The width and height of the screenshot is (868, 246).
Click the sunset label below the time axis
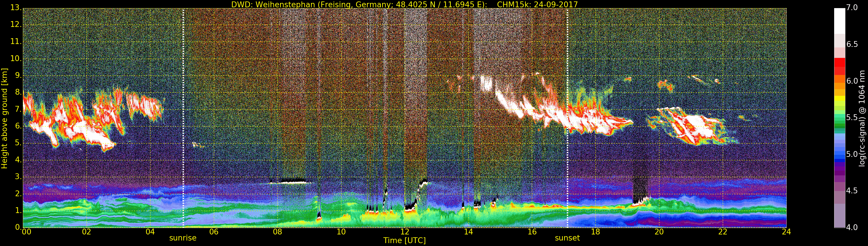[x=567, y=238]
